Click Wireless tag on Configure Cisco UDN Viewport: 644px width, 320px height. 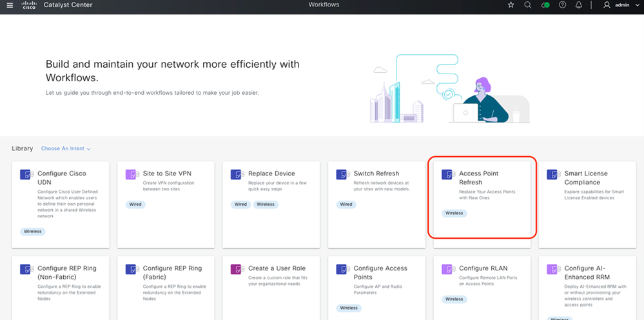(x=32, y=231)
